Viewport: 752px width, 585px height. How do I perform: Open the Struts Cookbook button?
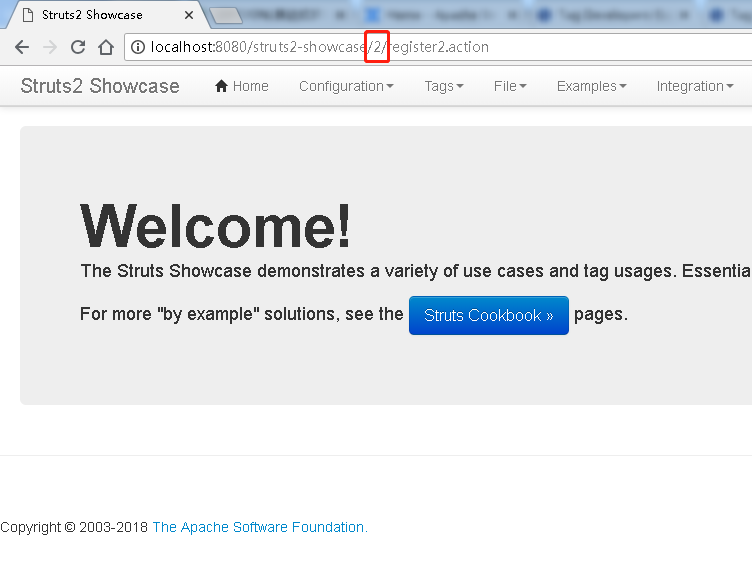coord(489,316)
